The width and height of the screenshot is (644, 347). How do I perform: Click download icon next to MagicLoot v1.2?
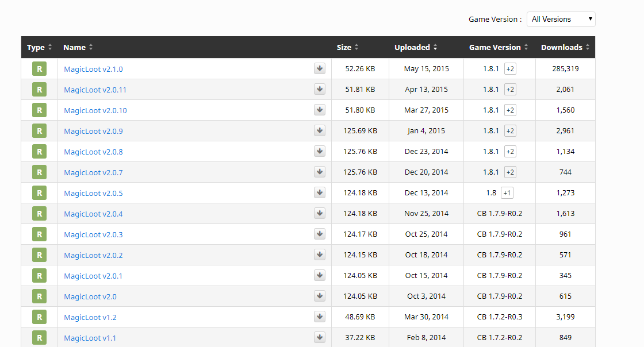click(x=320, y=317)
